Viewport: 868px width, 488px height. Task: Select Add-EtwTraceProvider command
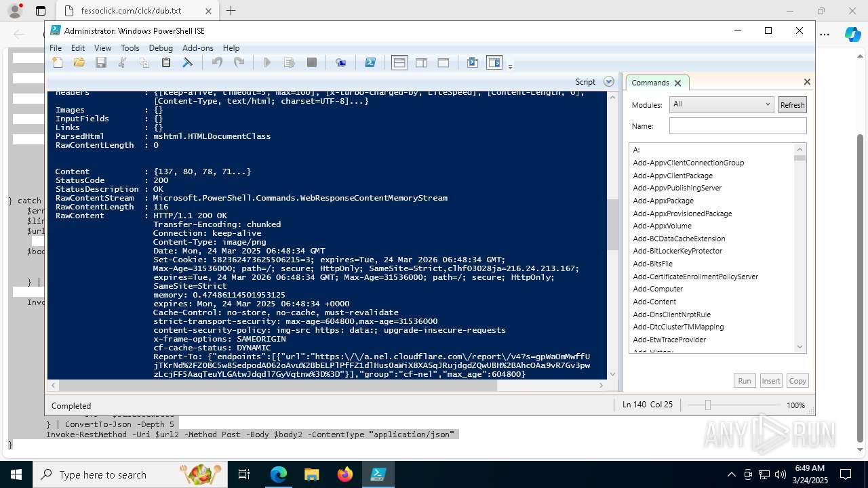[x=669, y=340]
